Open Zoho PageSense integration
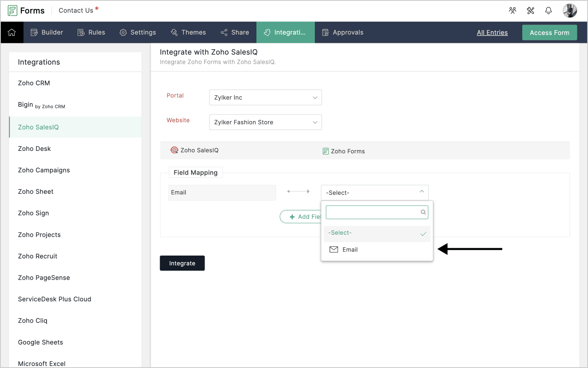This screenshot has height=368, width=588. point(75,278)
